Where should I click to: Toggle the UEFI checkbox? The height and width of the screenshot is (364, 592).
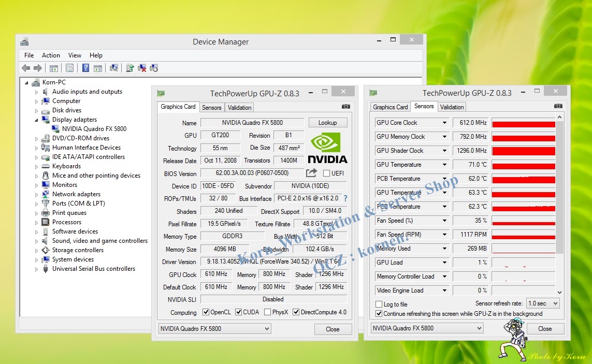coord(327,173)
